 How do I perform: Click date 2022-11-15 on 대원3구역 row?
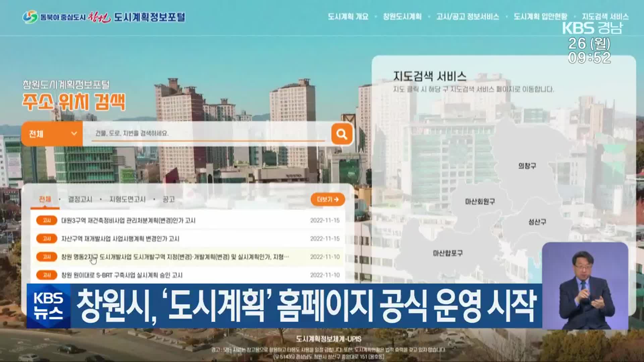point(325,220)
